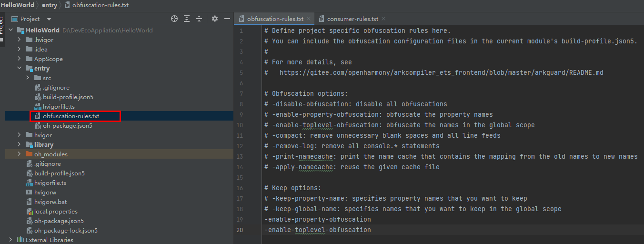Open Project panel settings gear
Viewport: 644px width, 244px height.
click(215, 19)
